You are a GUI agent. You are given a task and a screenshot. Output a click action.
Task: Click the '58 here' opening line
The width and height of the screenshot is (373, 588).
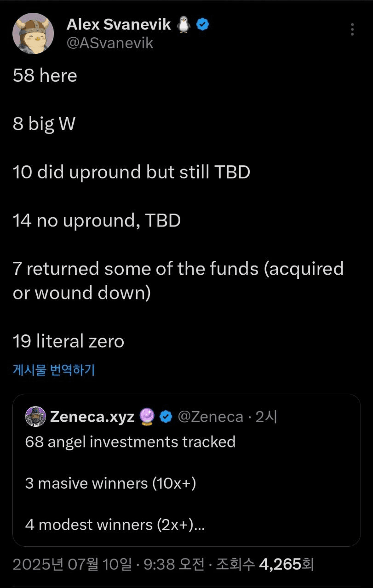coord(45,75)
